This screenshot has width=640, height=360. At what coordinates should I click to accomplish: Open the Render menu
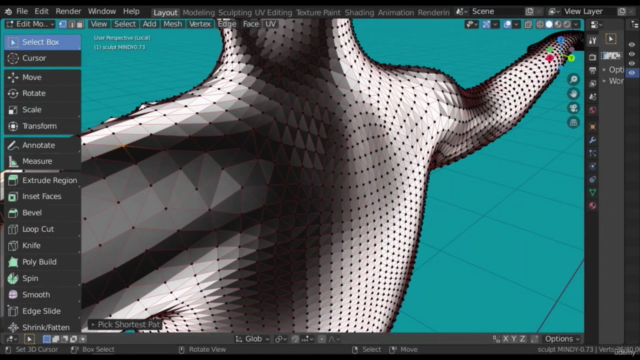tap(68, 11)
